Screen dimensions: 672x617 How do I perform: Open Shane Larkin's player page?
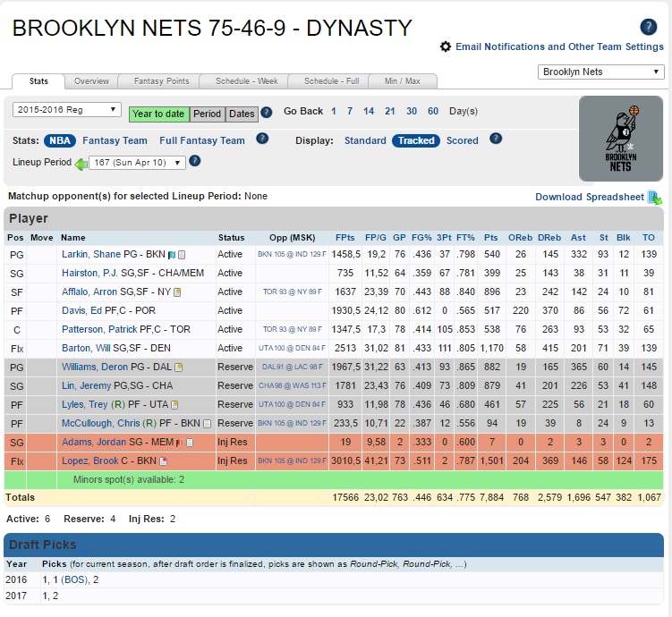click(91, 254)
